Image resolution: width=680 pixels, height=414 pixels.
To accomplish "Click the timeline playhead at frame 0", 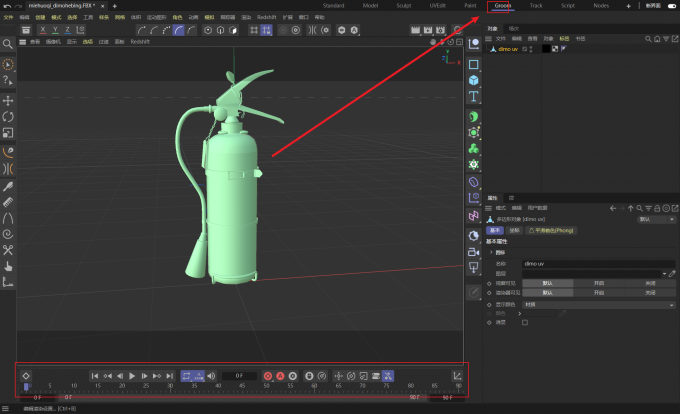I will [x=26, y=386].
